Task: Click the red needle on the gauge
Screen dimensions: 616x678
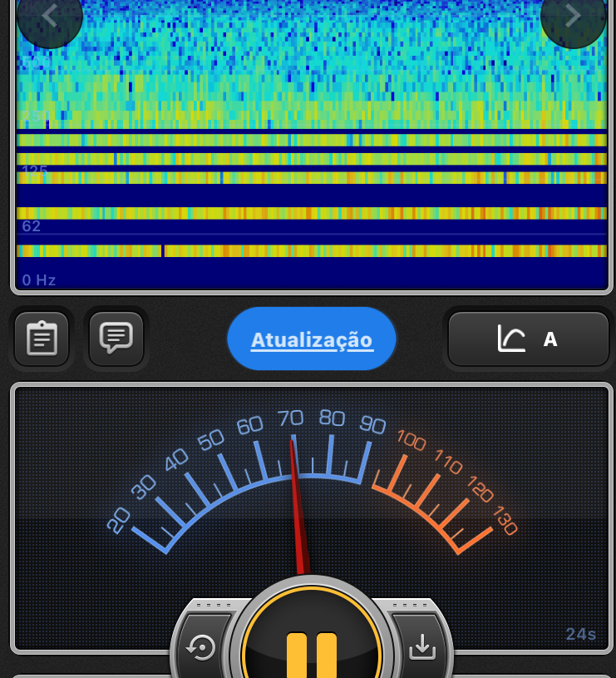Action: click(x=296, y=507)
